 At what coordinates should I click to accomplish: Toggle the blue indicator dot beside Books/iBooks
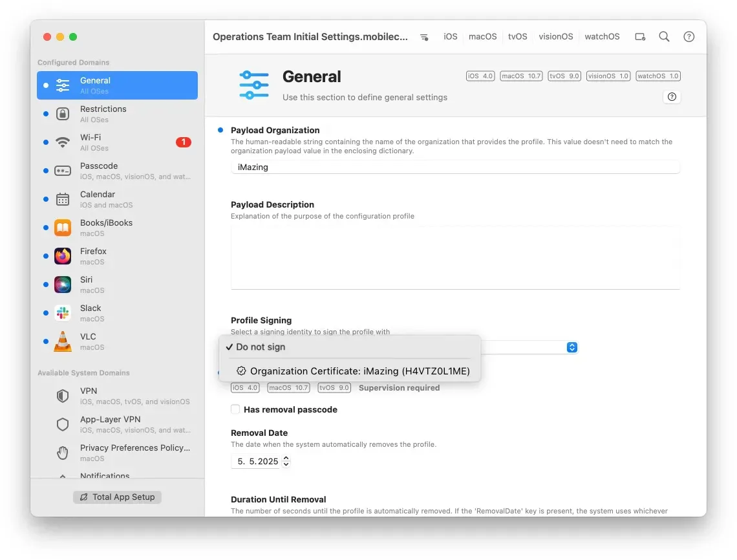(45, 227)
